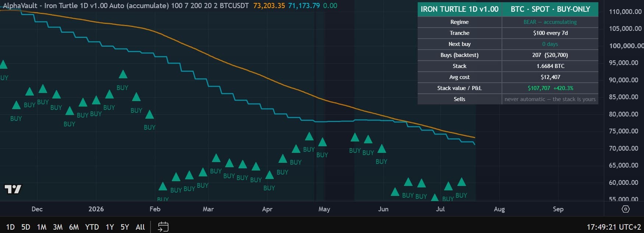Select the 1Y time range
The width and height of the screenshot is (644, 233).
point(110,227)
